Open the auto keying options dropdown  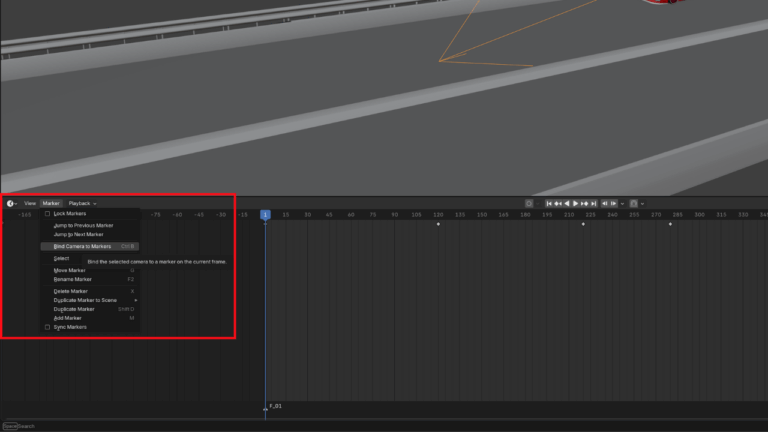537,203
